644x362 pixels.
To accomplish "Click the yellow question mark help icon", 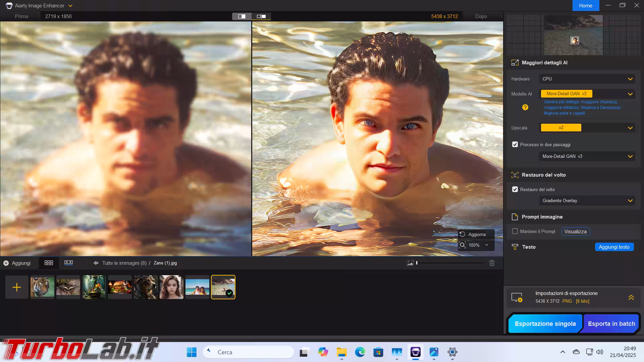I will [x=525, y=107].
